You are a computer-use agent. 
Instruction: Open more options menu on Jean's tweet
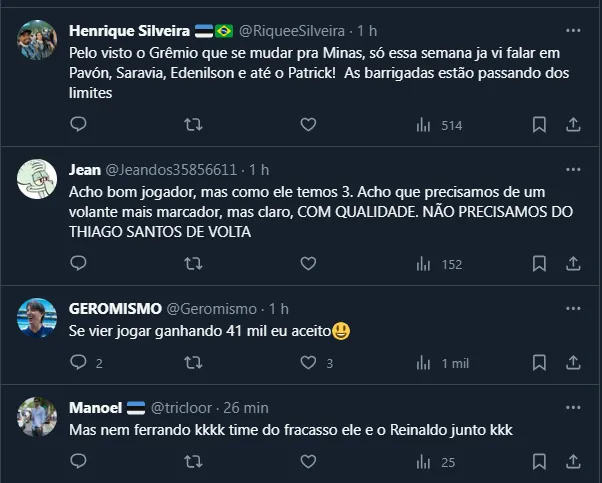click(x=573, y=167)
